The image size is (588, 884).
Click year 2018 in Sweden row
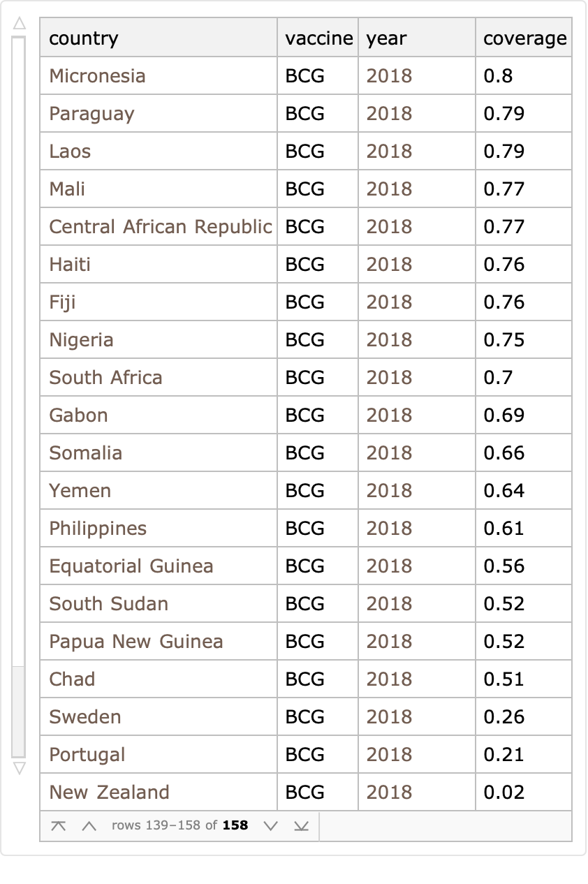(x=389, y=717)
